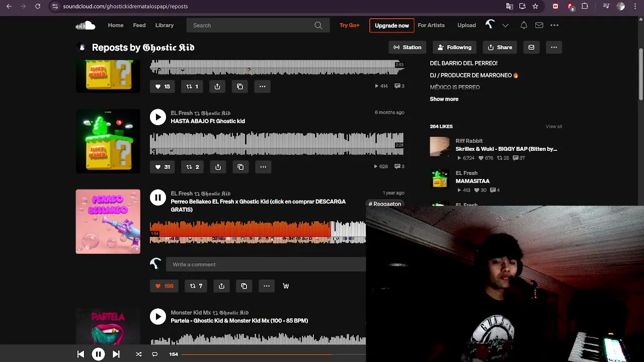
Task: Share the top track with 15 likes
Action: (217, 86)
